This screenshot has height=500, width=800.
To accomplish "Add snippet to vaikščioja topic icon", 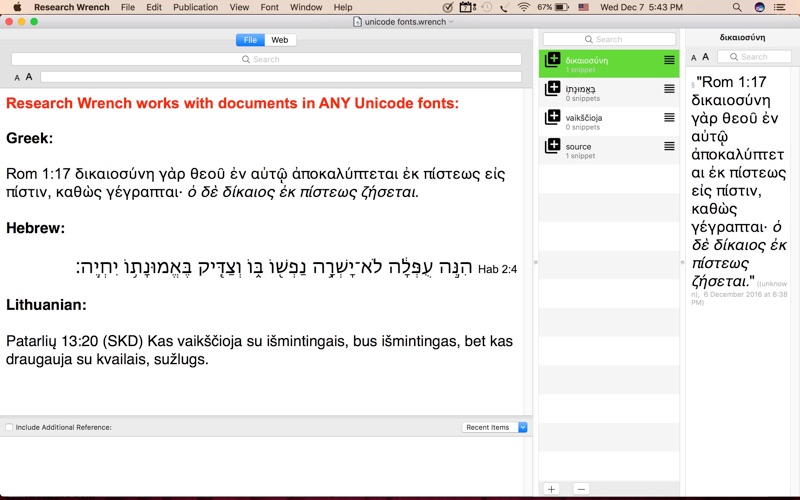I will click(x=552, y=117).
